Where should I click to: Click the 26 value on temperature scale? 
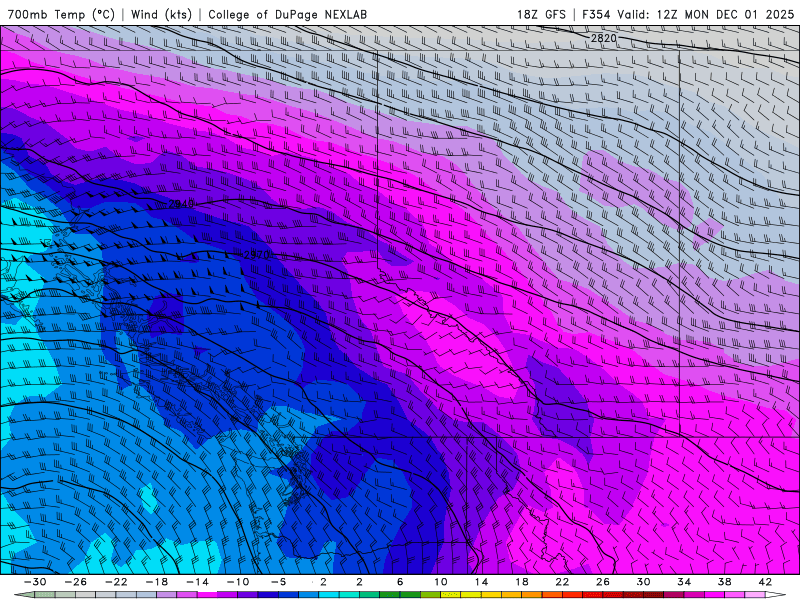pos(603,582)
